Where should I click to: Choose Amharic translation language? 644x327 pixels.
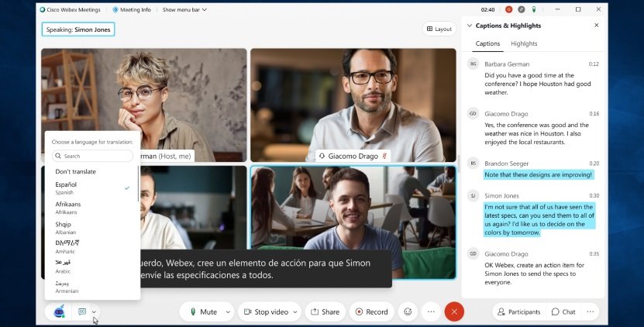(92, 247)
